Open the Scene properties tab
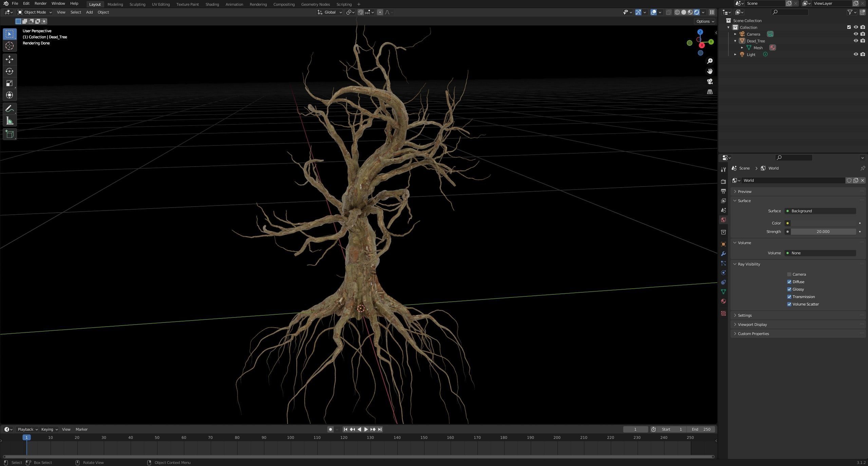Viewport: 868px width, 466px height. click(723, 210)
